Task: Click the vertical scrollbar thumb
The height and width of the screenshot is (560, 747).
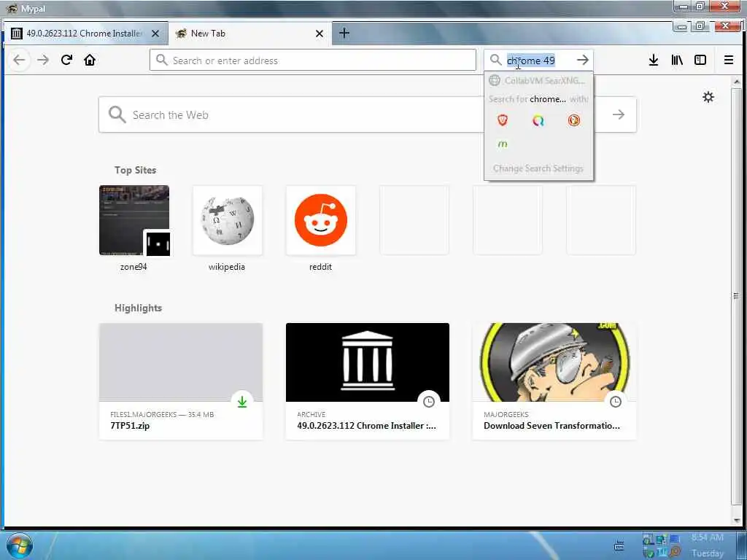Action: tap(737, 296)
